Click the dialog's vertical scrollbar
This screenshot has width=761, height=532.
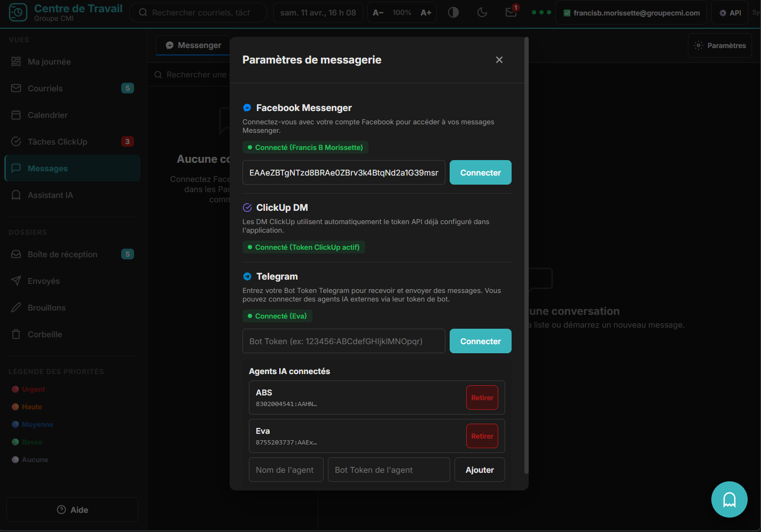526,255
